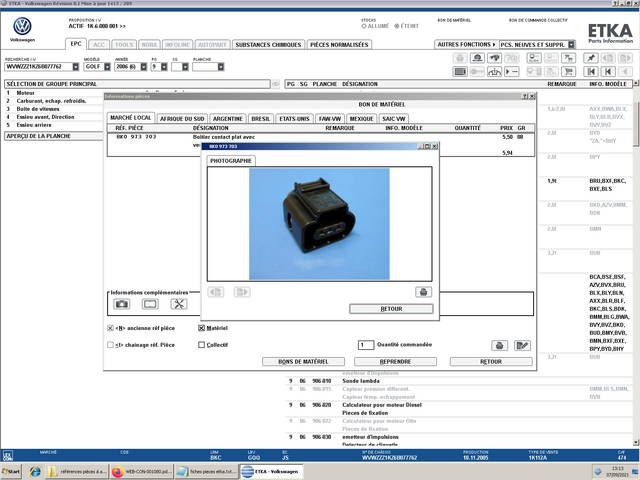
Task: Select the Etats-Unis market tab
Action: coord(294,119)
